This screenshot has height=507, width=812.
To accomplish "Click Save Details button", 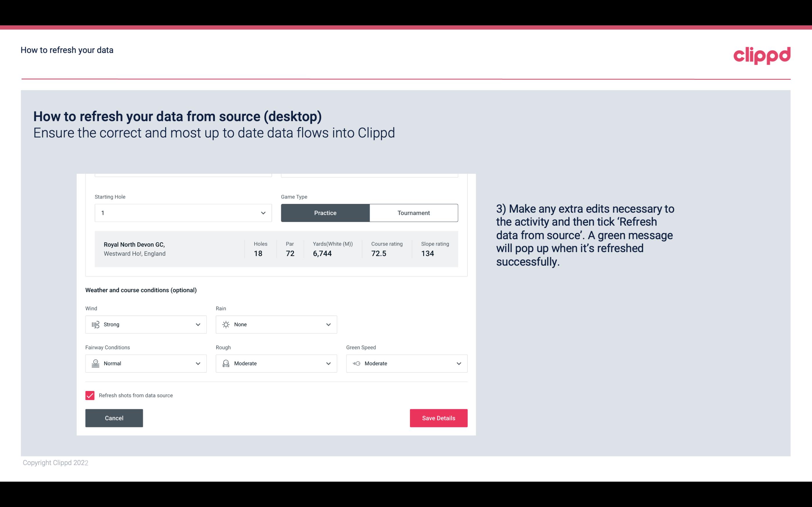I will pyautogui.click(x=438, y=418).
